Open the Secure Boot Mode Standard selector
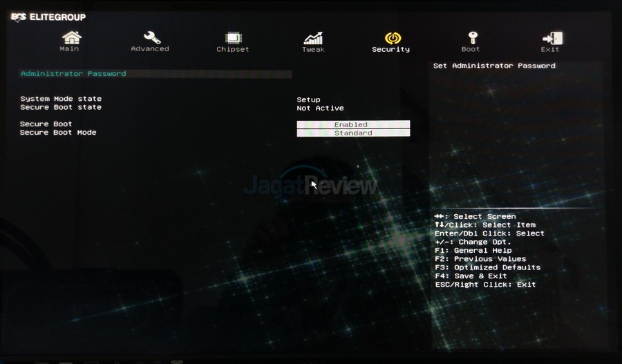 [x=353, y=133]
